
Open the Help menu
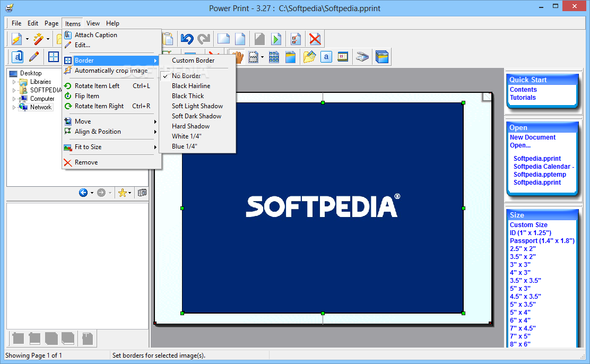pos(112,23)
